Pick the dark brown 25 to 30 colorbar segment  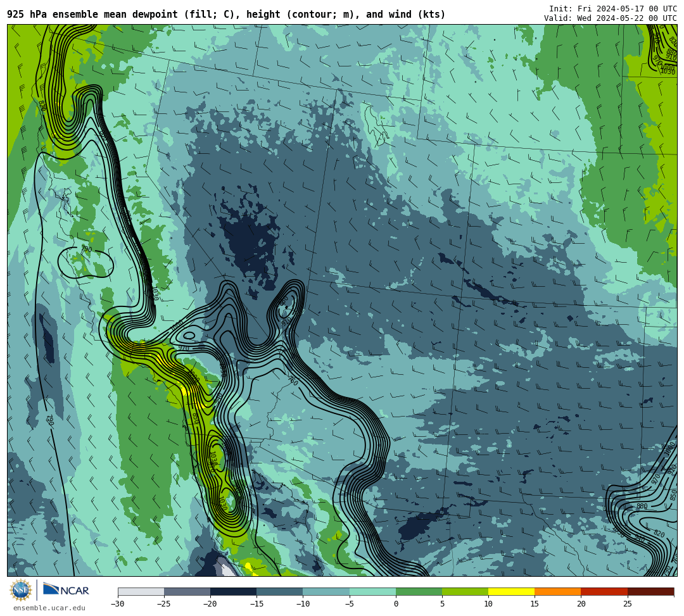tap(651, 591)
